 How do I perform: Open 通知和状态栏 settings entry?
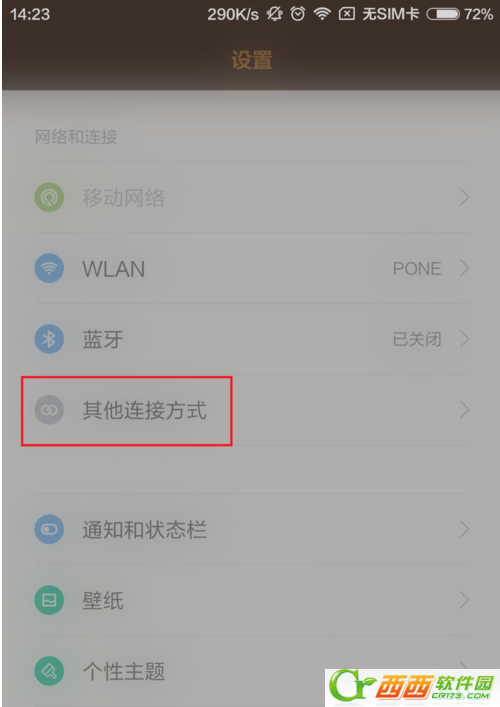click(252, 529)
